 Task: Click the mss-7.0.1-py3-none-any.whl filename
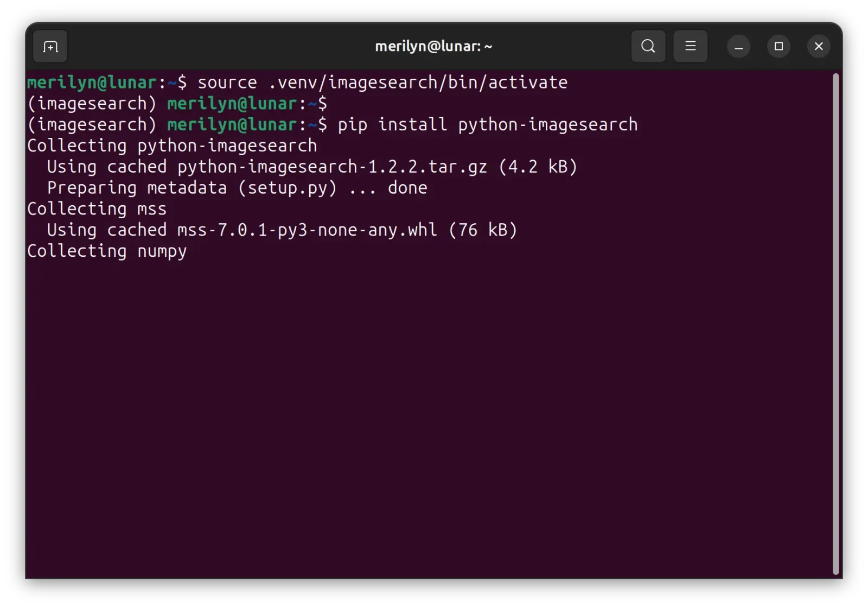[x=307, y=230]
